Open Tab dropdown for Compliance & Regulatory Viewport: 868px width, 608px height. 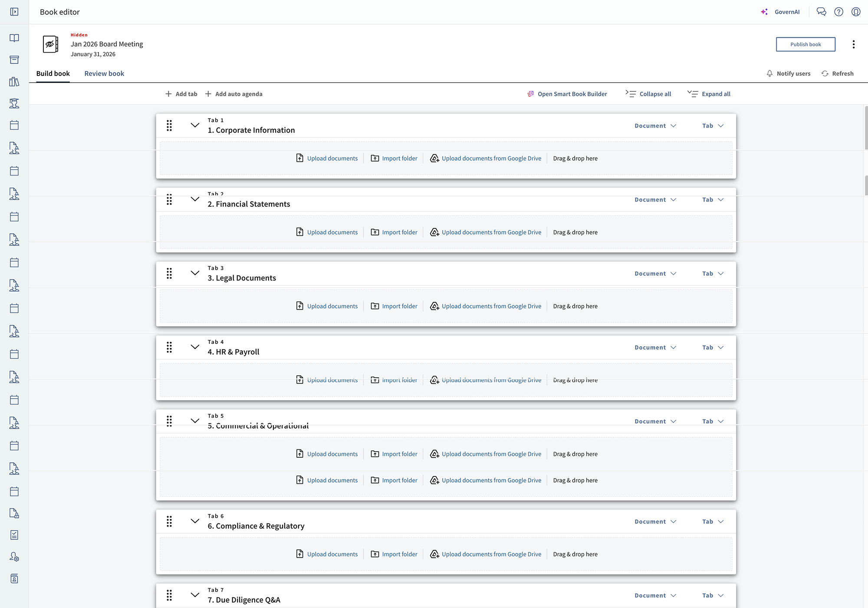(713, 522)
